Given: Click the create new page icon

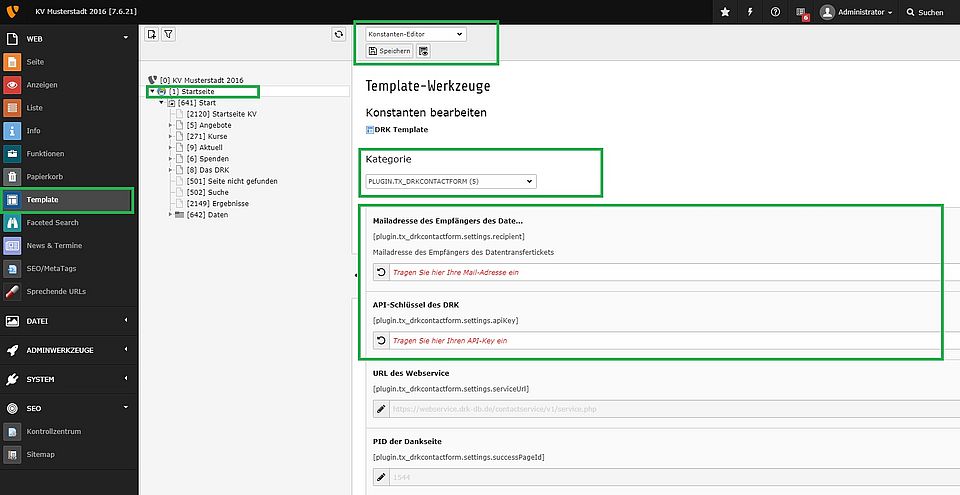Looking at the screenshot, I should 151,34.
